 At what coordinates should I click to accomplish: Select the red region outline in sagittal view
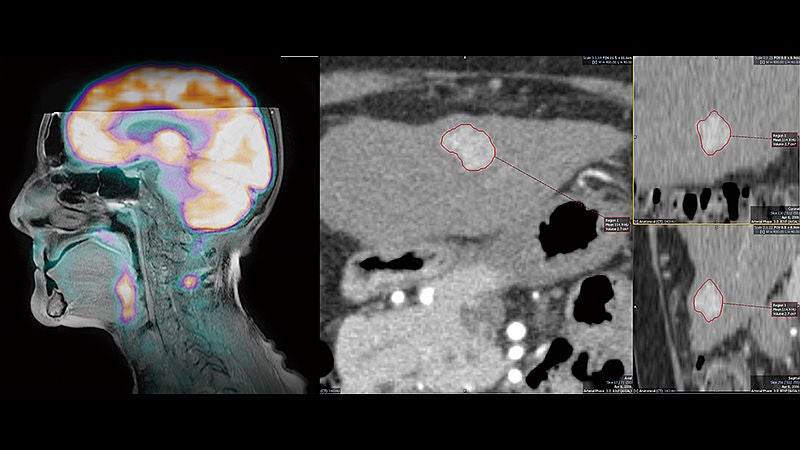pos(709,301)
